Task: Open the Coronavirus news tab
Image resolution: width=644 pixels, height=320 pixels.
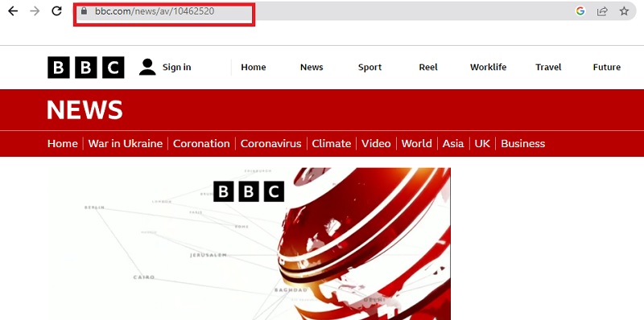Action: coord(271,144)
